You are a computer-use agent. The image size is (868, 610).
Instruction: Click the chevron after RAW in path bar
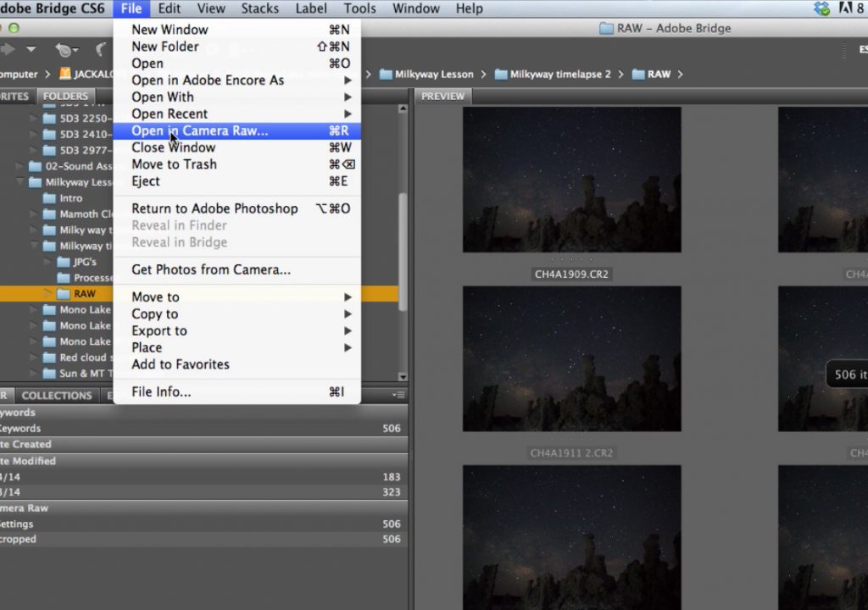[x=680, y=75]
